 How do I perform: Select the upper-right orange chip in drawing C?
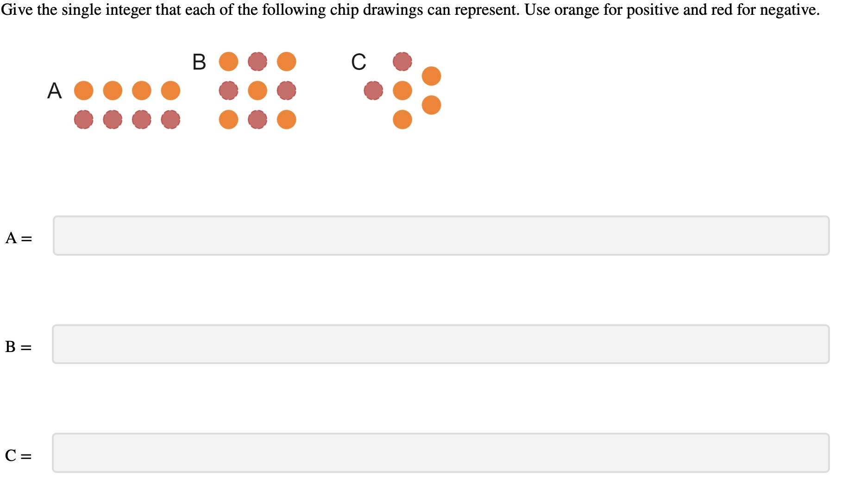click(x=431, y=76)
